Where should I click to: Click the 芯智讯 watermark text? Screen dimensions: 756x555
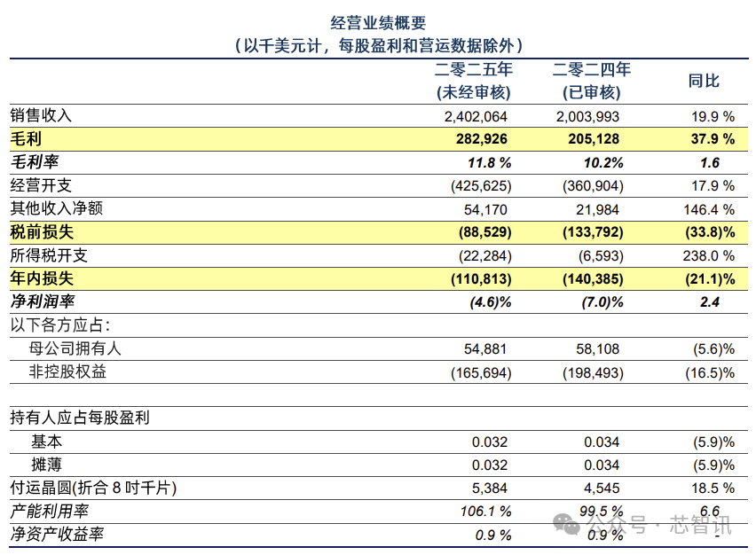click(700, 524)
